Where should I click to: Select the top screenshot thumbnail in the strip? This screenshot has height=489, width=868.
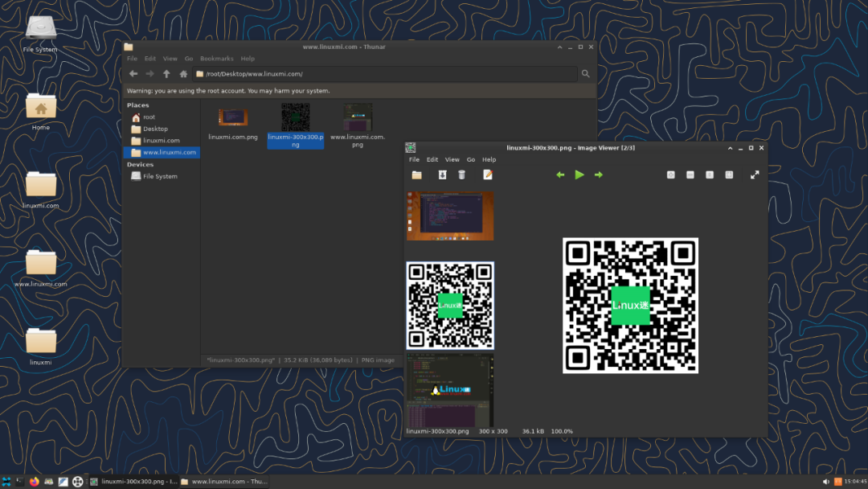pyautogui.click(x=449, y=215)
